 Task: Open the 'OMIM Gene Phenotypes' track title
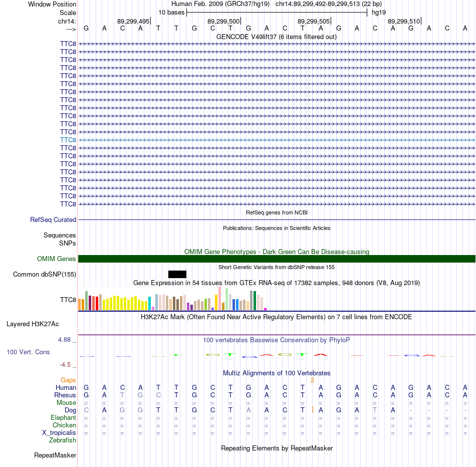point(277,252)
